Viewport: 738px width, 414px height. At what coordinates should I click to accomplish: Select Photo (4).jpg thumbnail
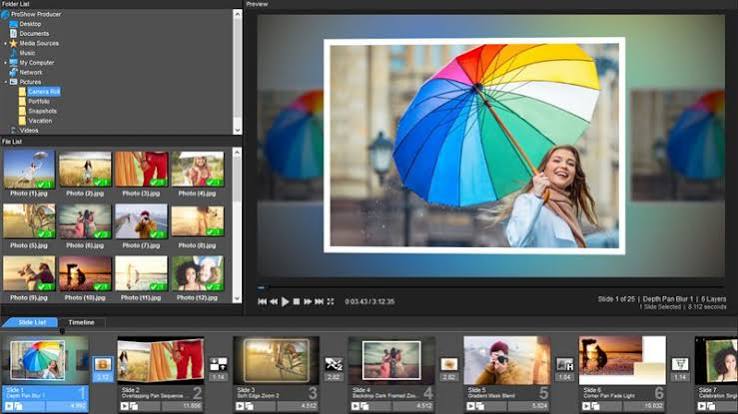tap(198, 169)
